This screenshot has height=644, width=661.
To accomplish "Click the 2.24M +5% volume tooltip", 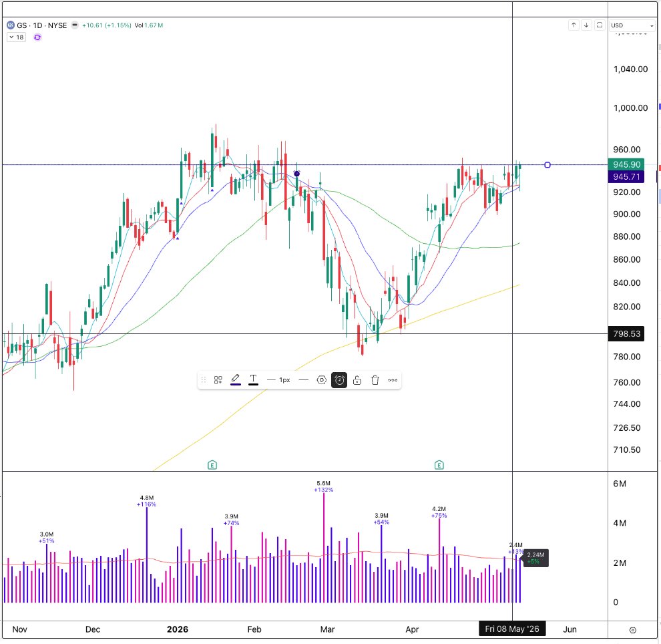I will [x=535, y=558].
